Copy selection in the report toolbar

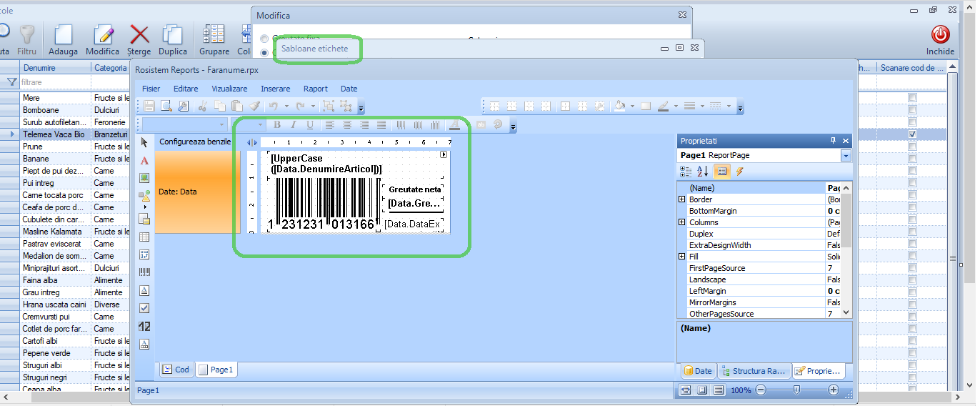(220, 106)
